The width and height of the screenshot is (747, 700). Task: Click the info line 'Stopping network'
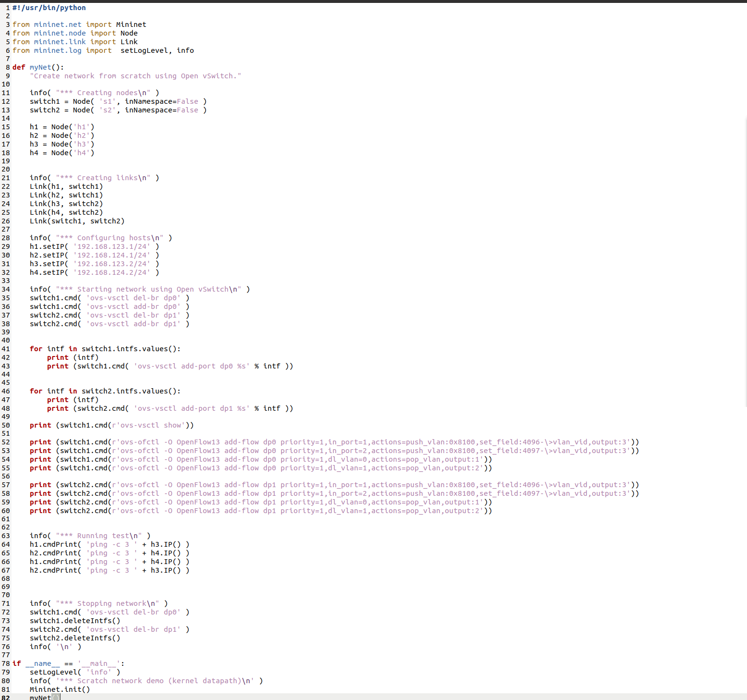tap(99, 603)
